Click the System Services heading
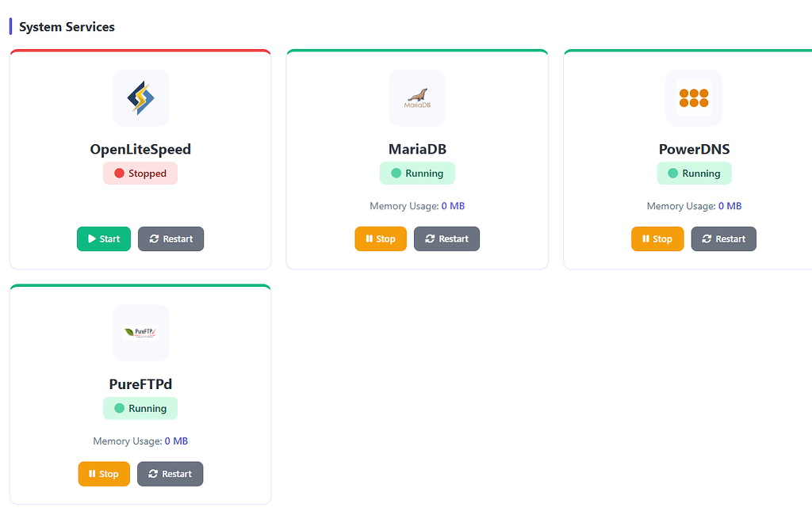 [x=67, y=27]
